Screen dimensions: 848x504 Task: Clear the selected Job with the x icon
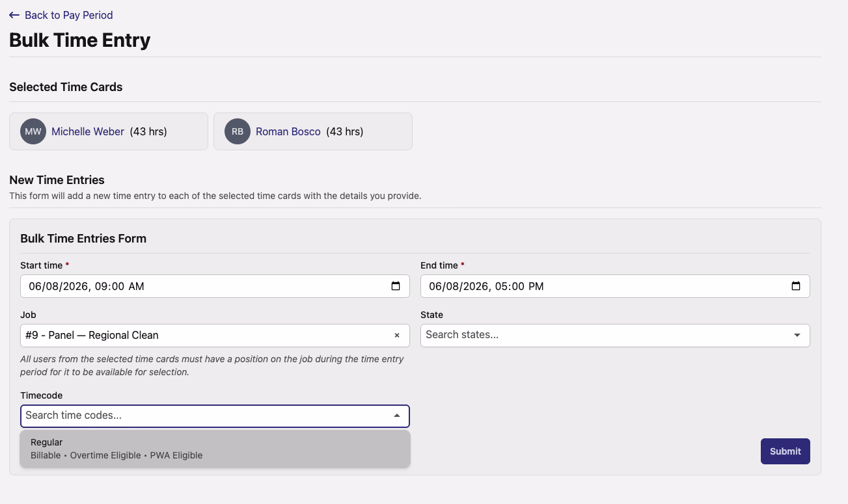(397, 336)
